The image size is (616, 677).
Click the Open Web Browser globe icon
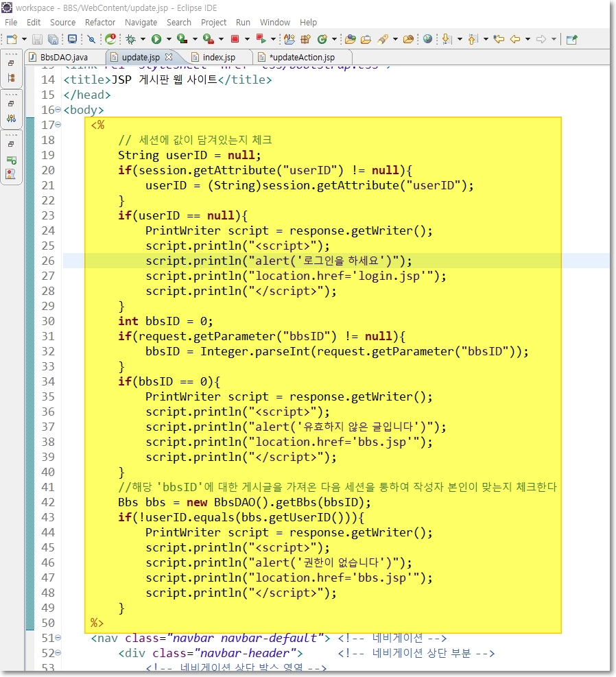[x=428, y=39]
